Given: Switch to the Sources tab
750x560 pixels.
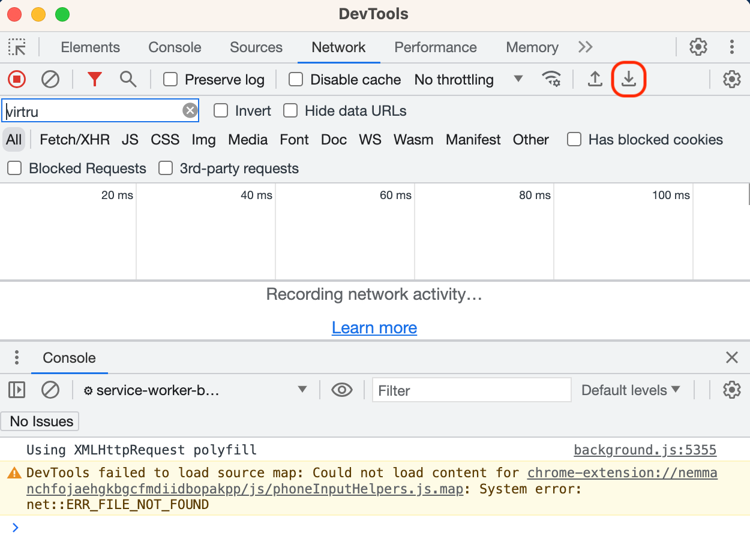Looking at the screenshot, I should [x=256, y=47].
